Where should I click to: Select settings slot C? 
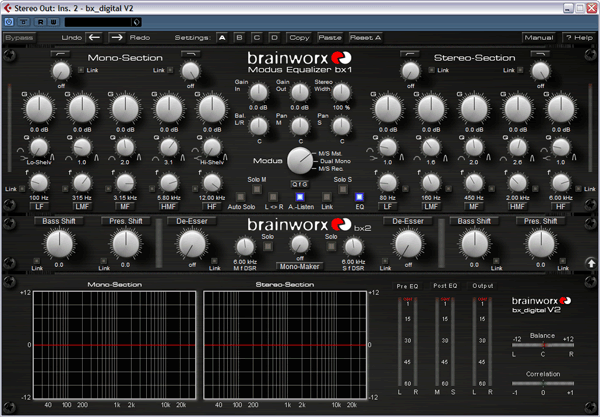258,37
